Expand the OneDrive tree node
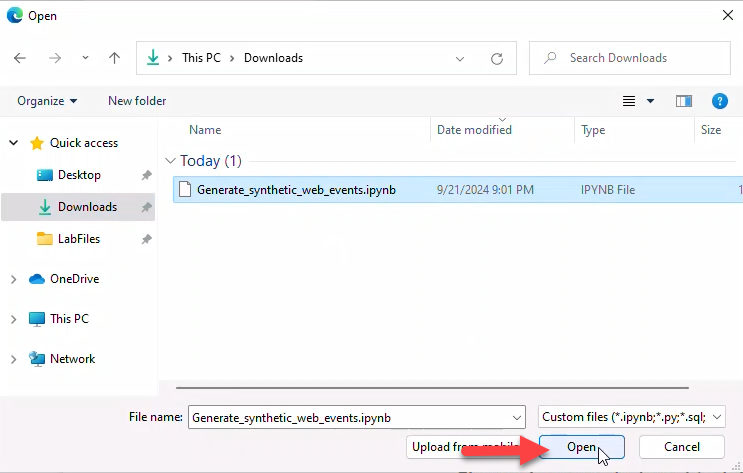The image size is (743, 473). pos(13,279)
